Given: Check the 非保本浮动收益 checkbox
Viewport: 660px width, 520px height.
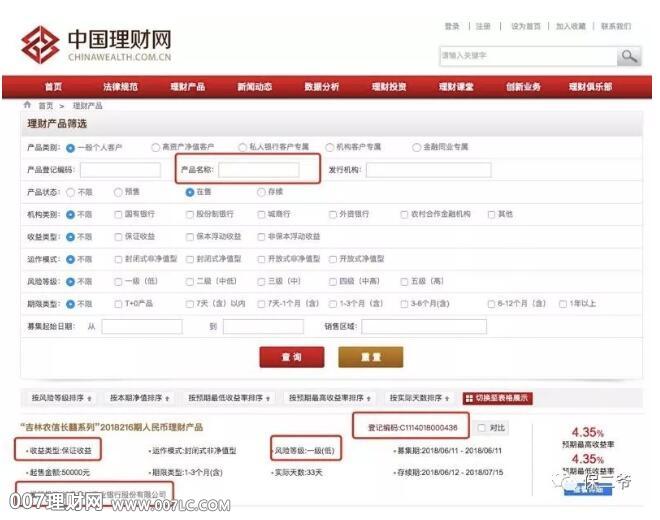Looking at the screenshot, I should (261, 237).
